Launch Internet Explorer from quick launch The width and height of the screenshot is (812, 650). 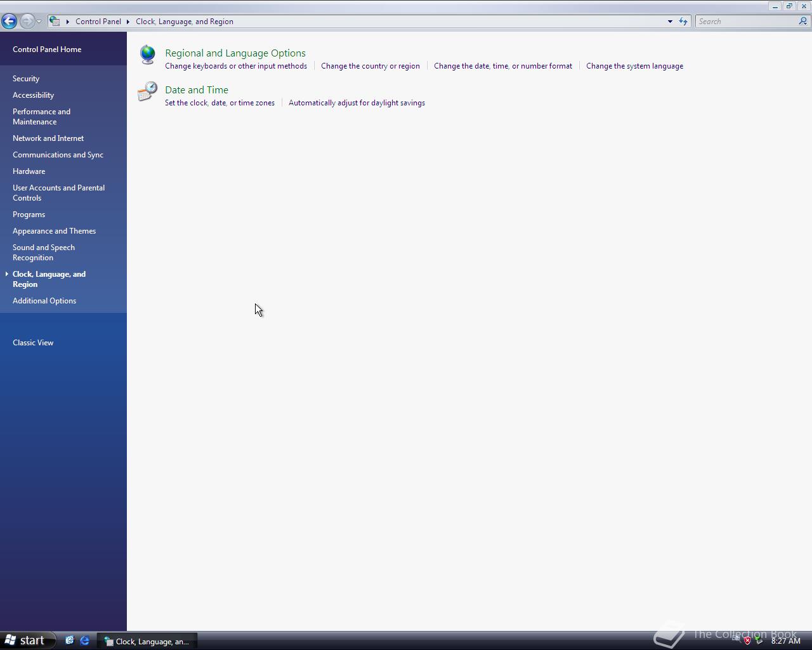click(84, 640)
